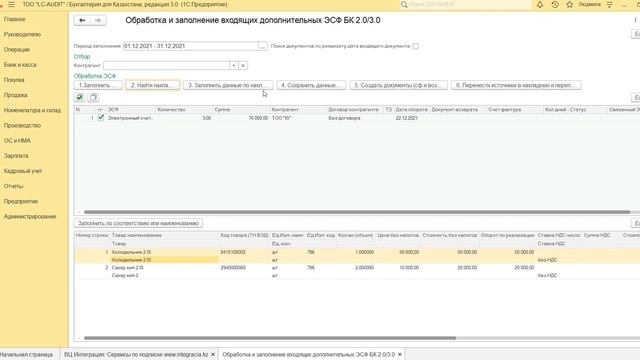This screenshot has height=360, width=640.
Task: Click 5. Создать документы button
Action: [x=398, y=85]
